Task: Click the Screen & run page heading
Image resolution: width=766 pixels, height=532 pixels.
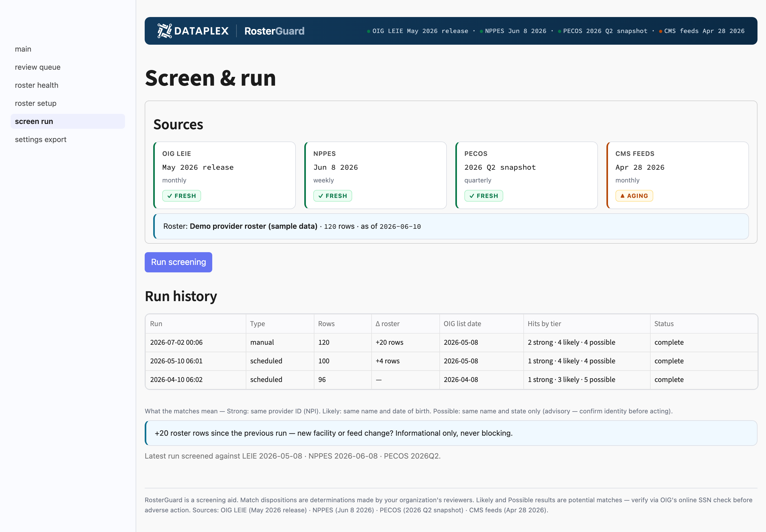Action: 210,78
